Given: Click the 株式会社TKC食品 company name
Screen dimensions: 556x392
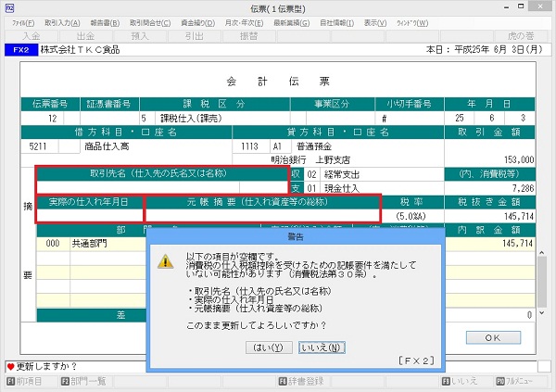Looking at the screenshot, I should click(80, 50).
